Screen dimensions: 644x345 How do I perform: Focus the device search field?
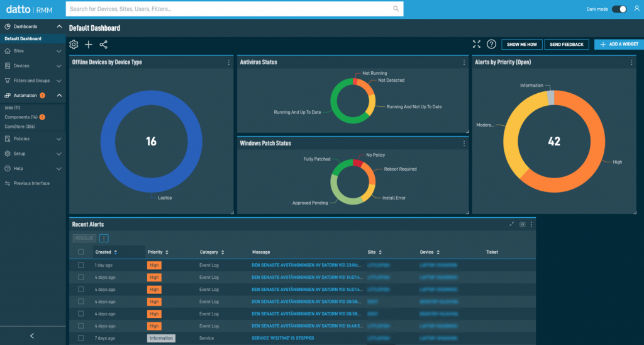(234, 9)
